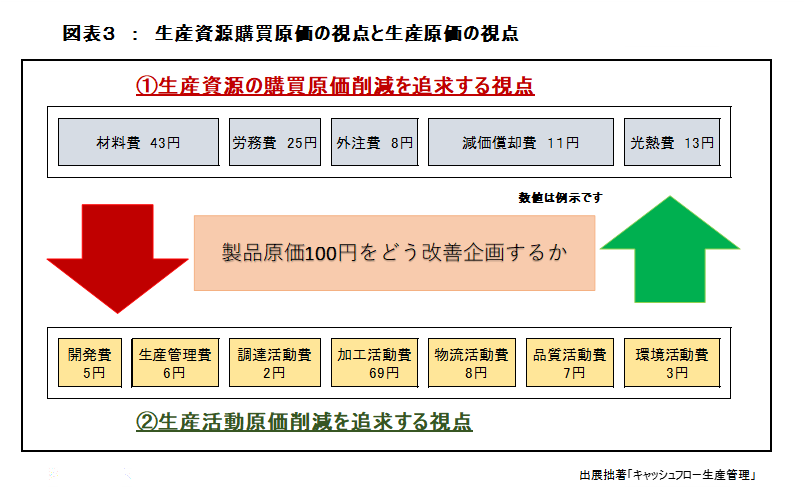
Task: Select the 生産管理費 6円 box
Action: pos(175,362)
